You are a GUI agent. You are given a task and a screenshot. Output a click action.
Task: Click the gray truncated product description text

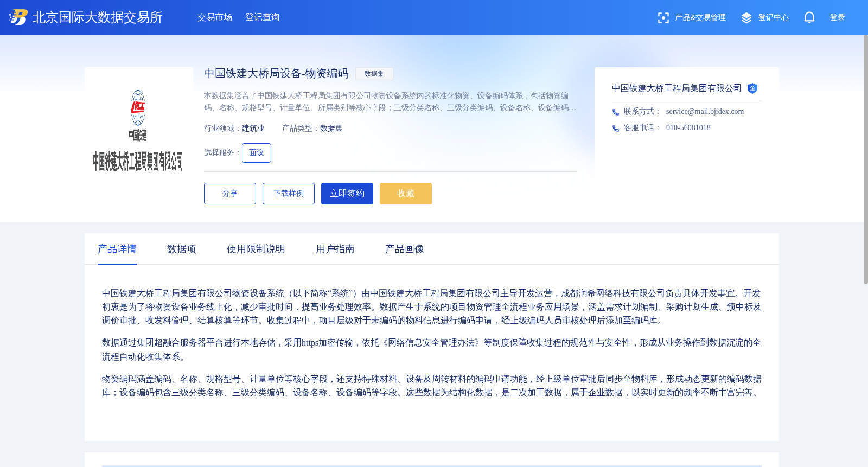click(x=390, y=102)
